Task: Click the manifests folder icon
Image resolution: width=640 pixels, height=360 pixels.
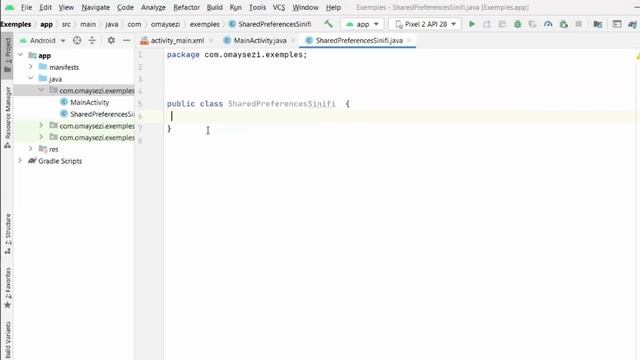Action: (x=43, y=67)
